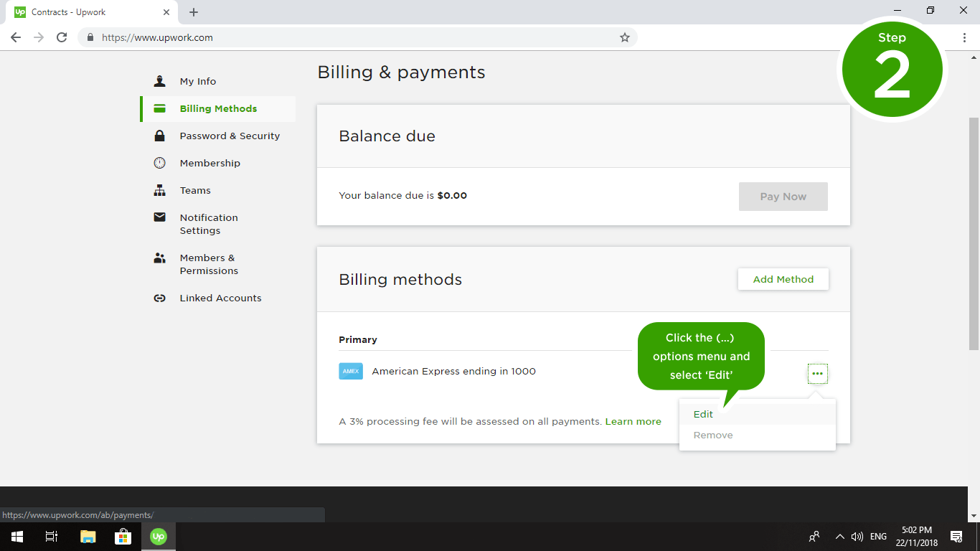Image resolution: width=980 pixels, height=551 pixels.
Task: Select the Upwork icon on the taskbar
Action: pyautogui.click(x=158, y=536)
